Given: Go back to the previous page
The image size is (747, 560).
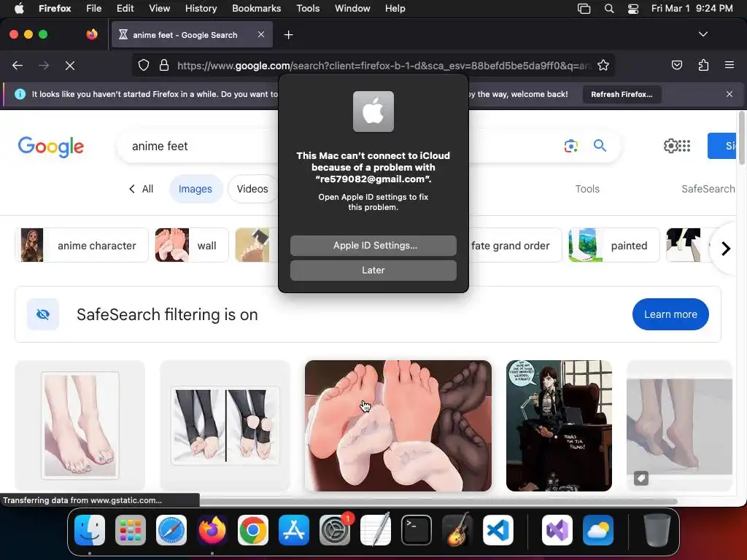Looking at the screenshot, I should point(18,65).
